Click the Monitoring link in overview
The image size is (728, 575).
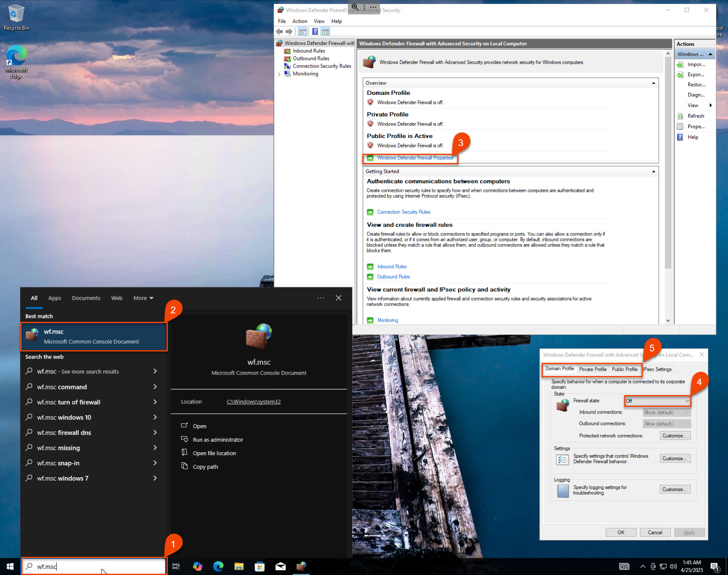[388, 321]
